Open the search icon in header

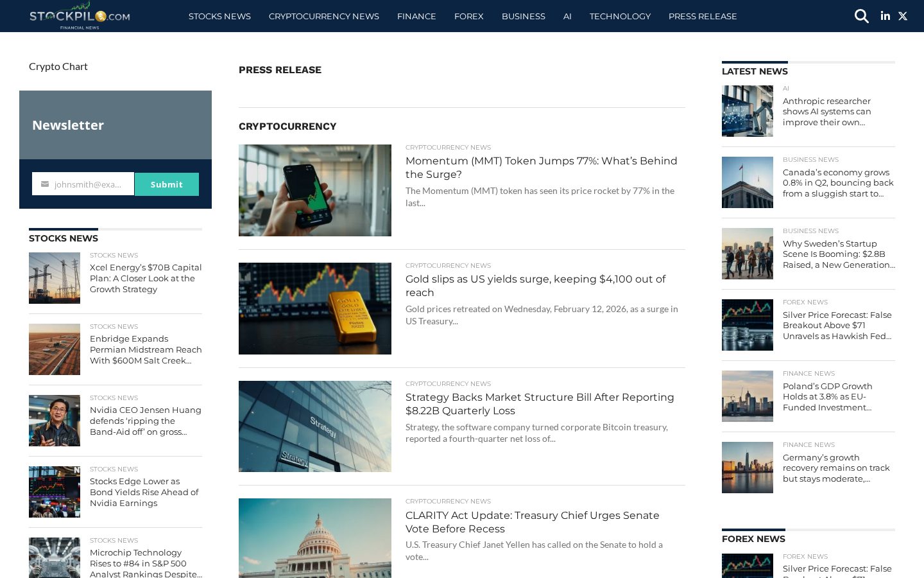(x=861, y=16)
